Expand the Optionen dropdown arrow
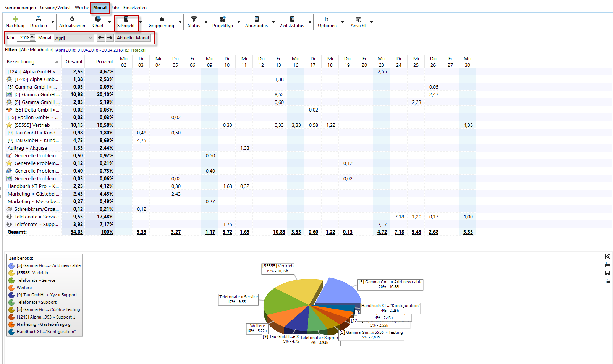The image size is (613, 364). (x=343, y=22)
